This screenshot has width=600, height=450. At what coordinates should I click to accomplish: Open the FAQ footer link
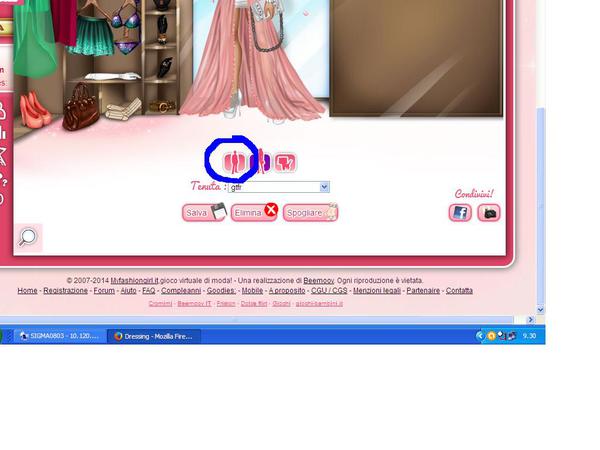(148, 291)
